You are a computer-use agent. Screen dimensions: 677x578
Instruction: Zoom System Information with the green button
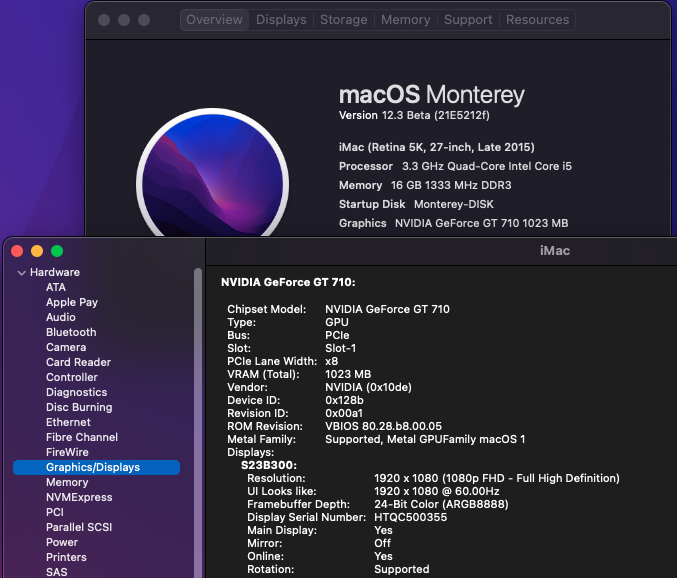pyautogui.click(x=57, y=251)
